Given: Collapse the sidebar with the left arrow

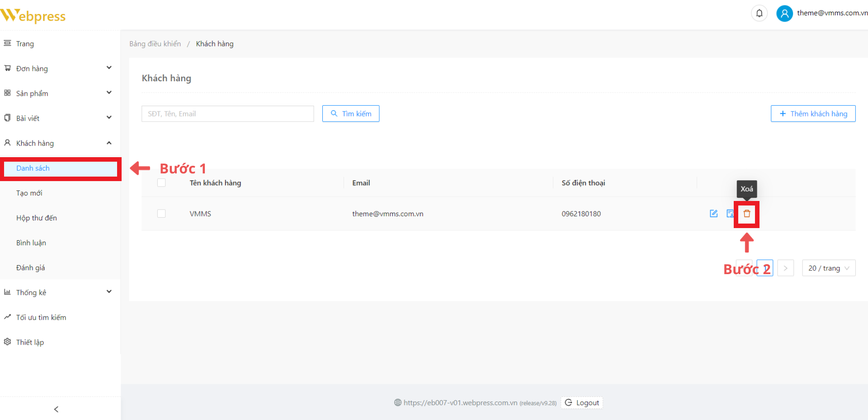Looking at the screenshot, I should point(56,409).
